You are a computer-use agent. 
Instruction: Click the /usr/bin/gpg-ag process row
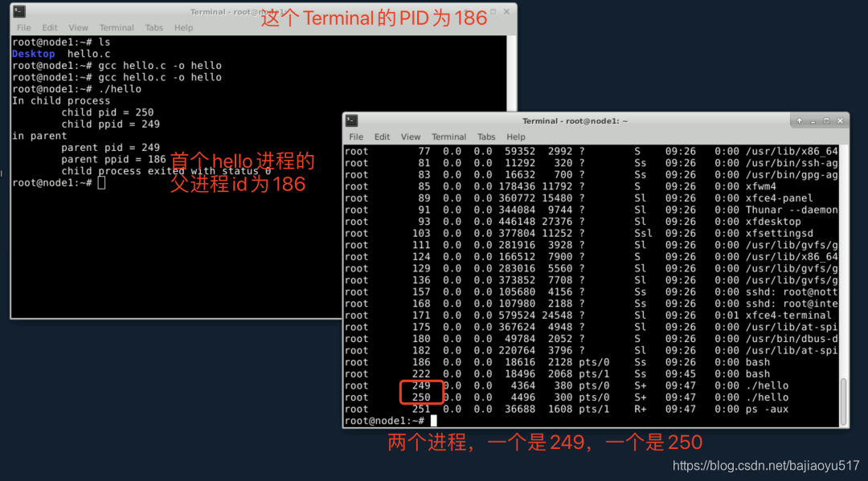point(592,175)
